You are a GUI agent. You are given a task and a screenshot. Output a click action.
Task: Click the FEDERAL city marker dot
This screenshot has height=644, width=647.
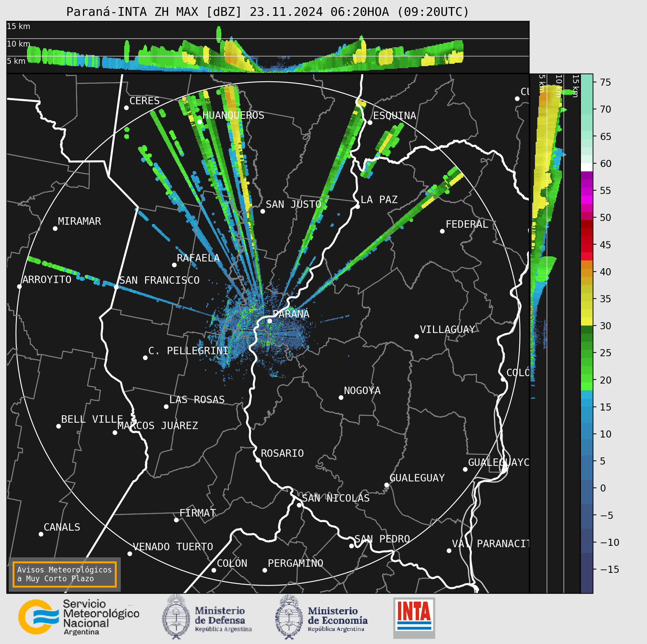pyautogui.click(x=442, y=231)
